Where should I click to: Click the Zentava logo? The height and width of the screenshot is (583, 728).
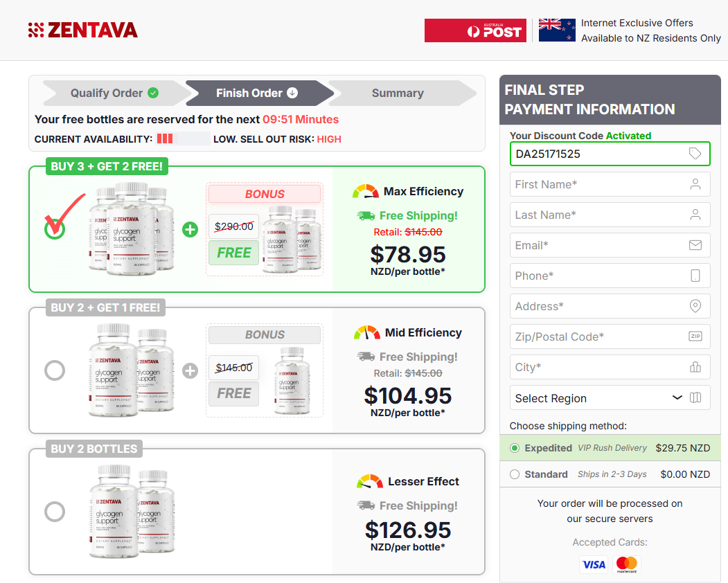(82, 30)
